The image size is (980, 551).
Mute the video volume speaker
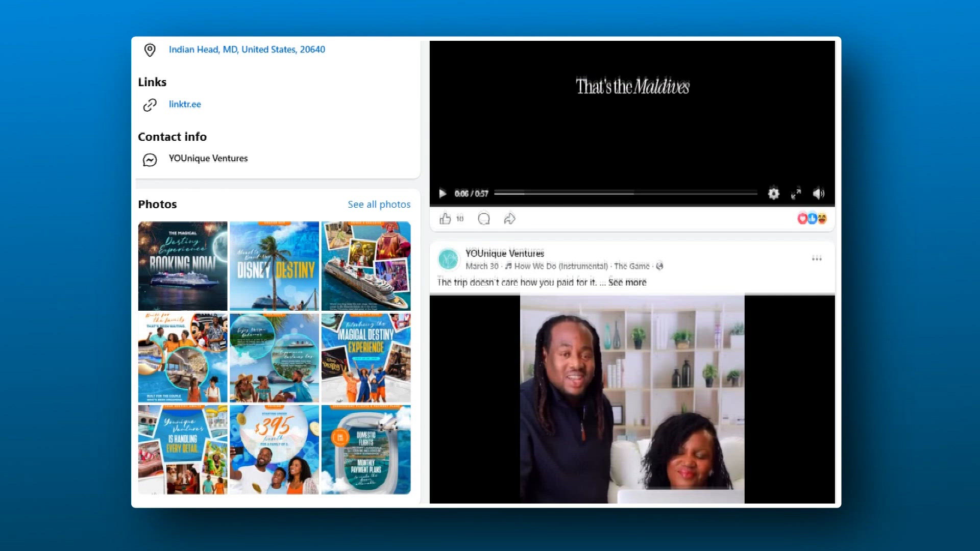coord(819,193)
